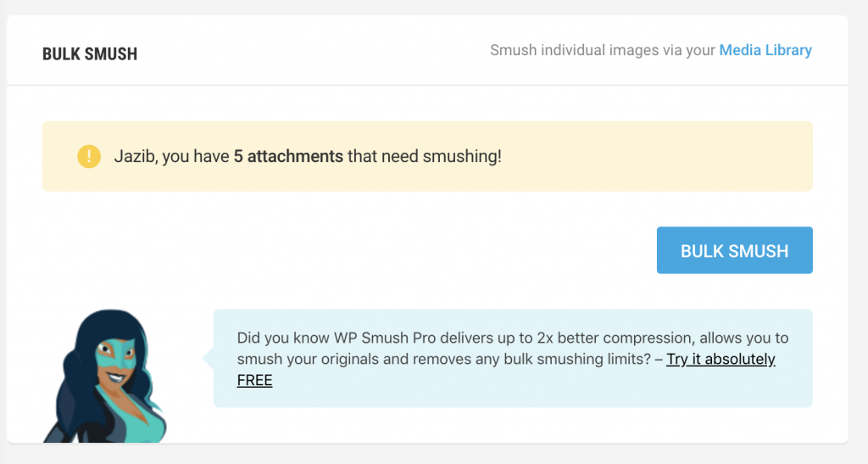
Task: Click the divider line below the header
Action: click(x=427, y=86)
